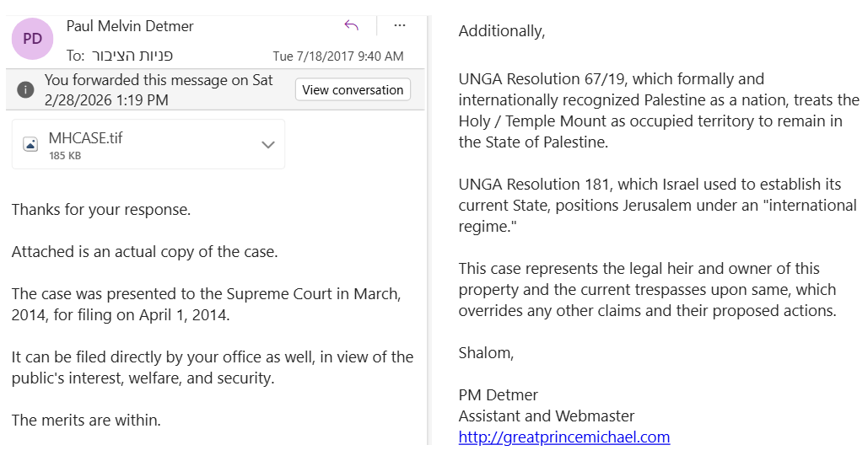Click the info icon beside forwarded notice

pos(26,89)
